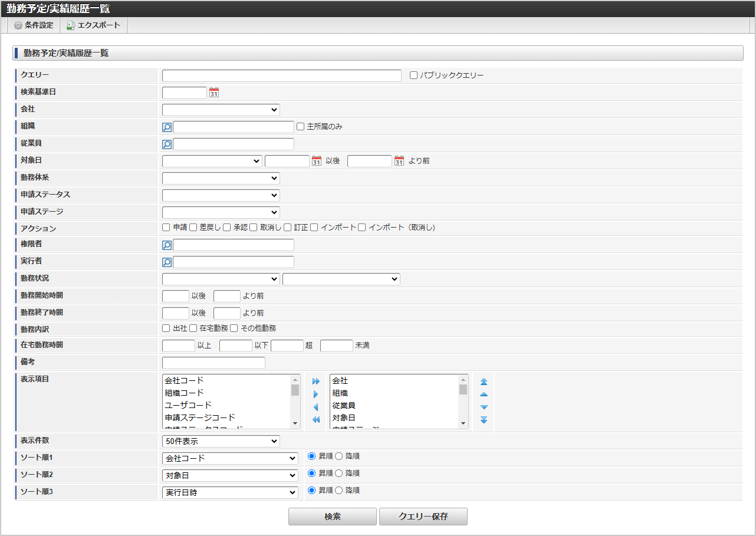Select 降順 for ソート順1
The width and height of the screenshot is (756, 536).
tap(338, 456)
